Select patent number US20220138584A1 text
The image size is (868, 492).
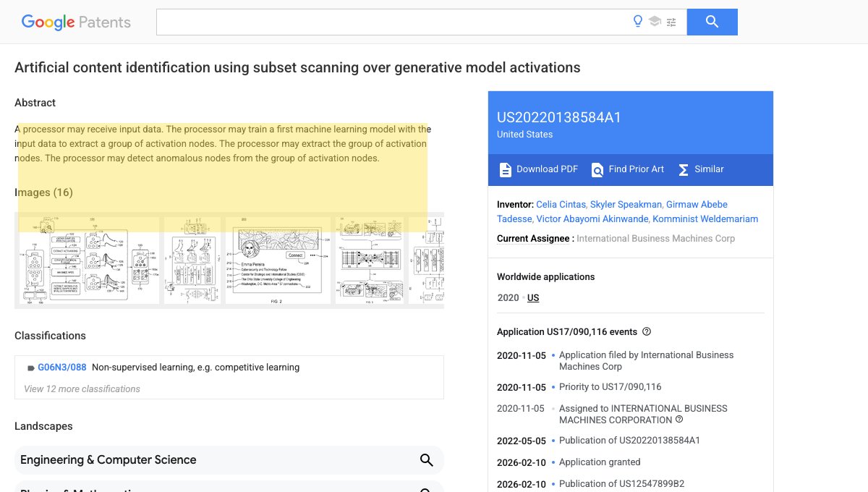click(559, 118)
